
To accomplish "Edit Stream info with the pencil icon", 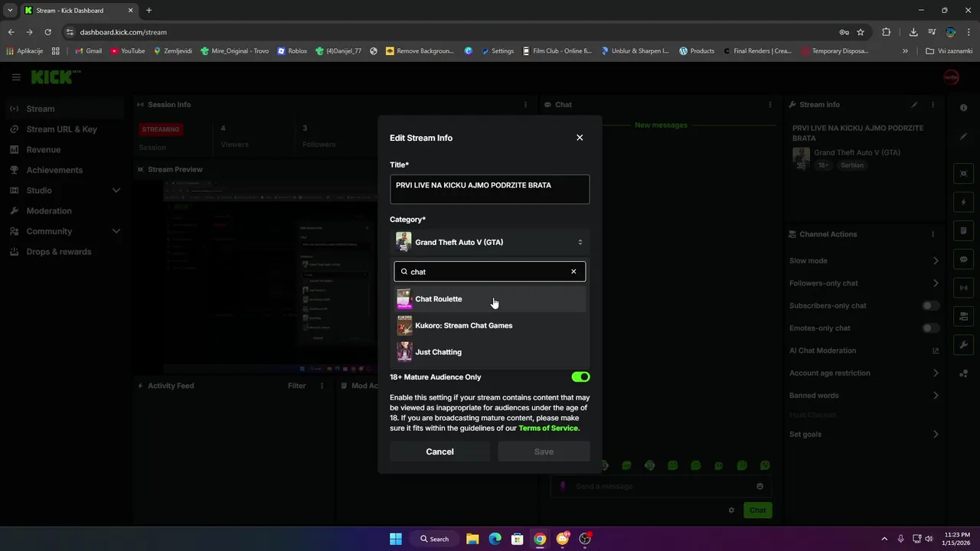I will tap(914, 105).
